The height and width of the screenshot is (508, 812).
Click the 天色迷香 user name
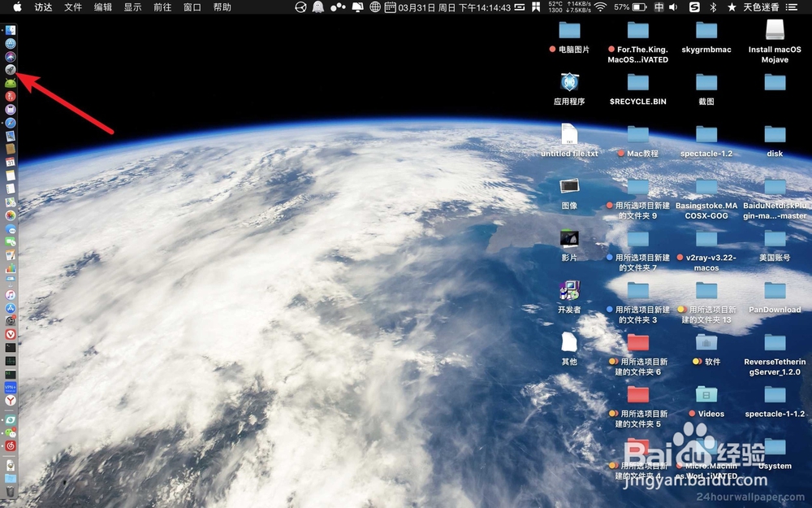[762, 7]
